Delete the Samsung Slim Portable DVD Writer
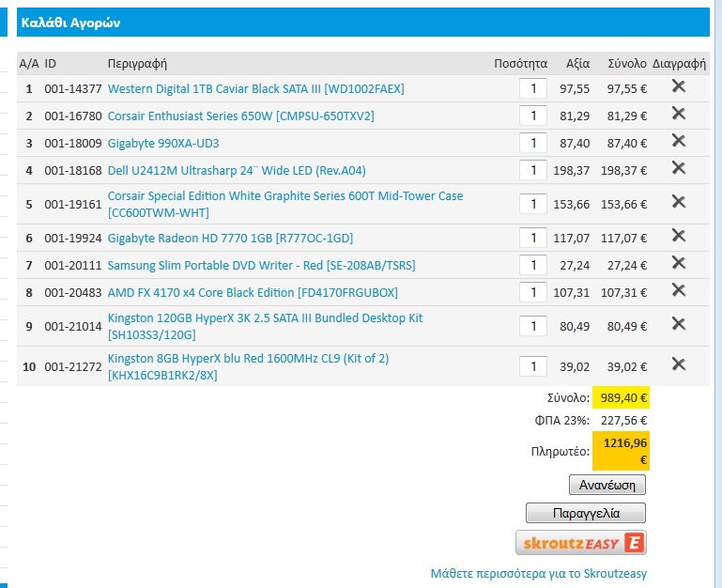Image resolution: width=722 pixels, height=588 pixels. (679, 263)
